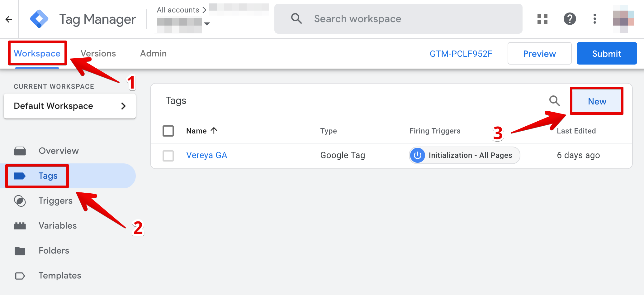Screen dimensions: 644x295
Task: Switch to the Admin tab
Action: [153, 53]
